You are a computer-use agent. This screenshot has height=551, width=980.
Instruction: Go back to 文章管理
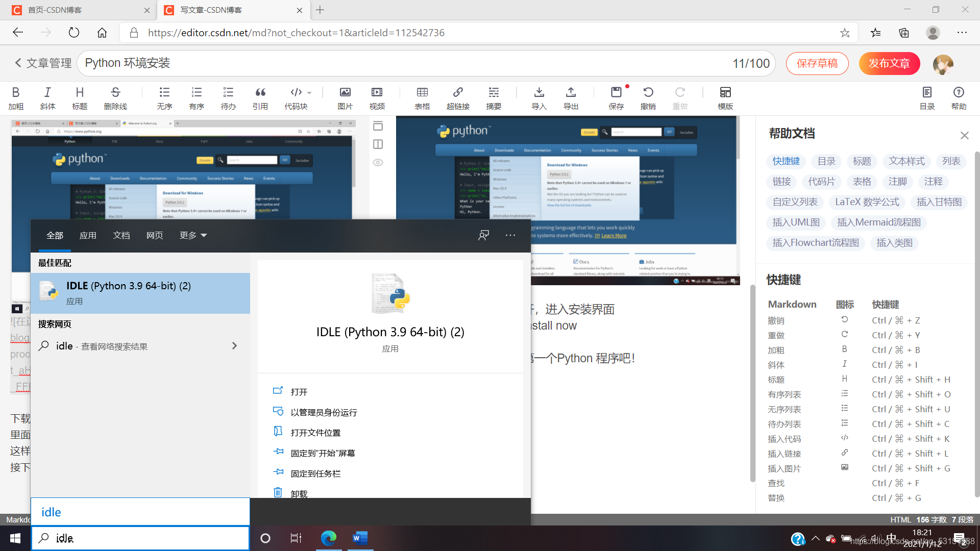(43, 63)
